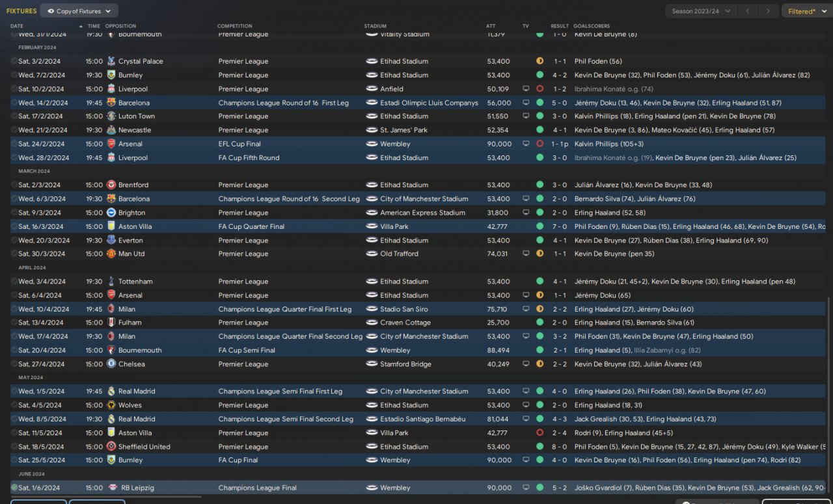Open the Sheffield United opposition link
Image resolution: width=833 pixels, height=504 pixels.
click(x=144, y=447)
